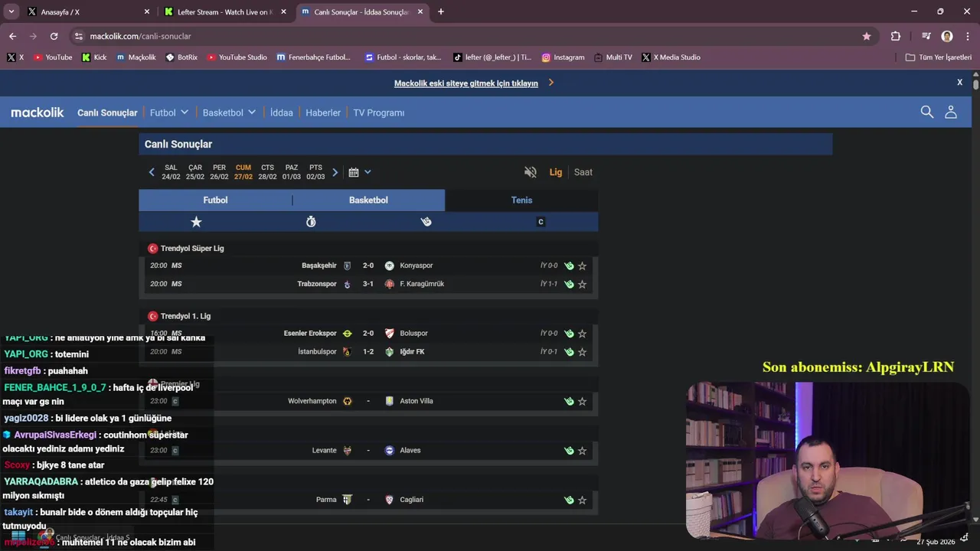Go to next days with right arrow
Image resolution: width=980 pixels, height=551 pixels.
[335, 172]
